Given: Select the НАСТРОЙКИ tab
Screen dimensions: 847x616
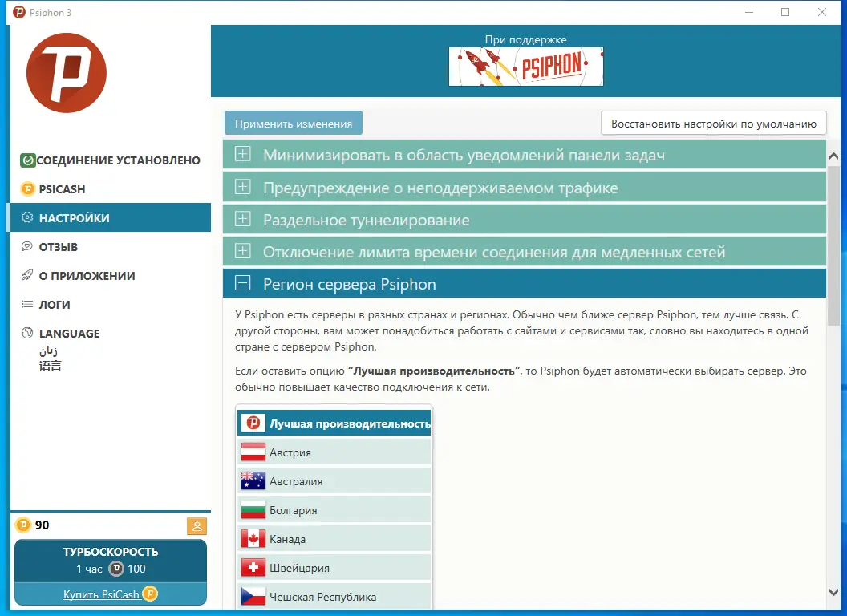Looking at the screenshot, I should [110, 217].
